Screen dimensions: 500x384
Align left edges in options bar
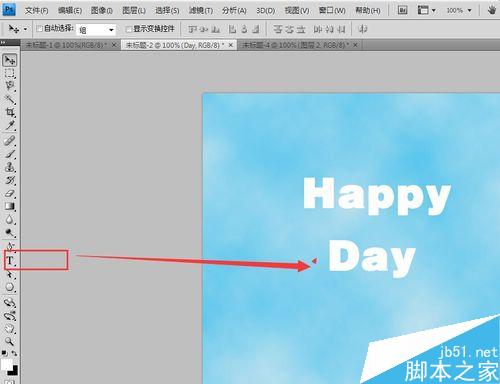(x=232, y=30)
